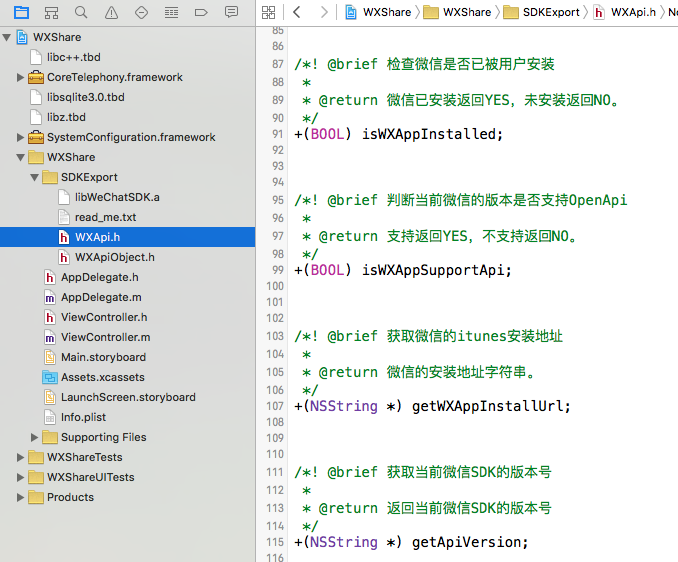This screenshot has width=678, height=562.
Task: Show the Issue navigator warning icon
Action: [111, 12]
